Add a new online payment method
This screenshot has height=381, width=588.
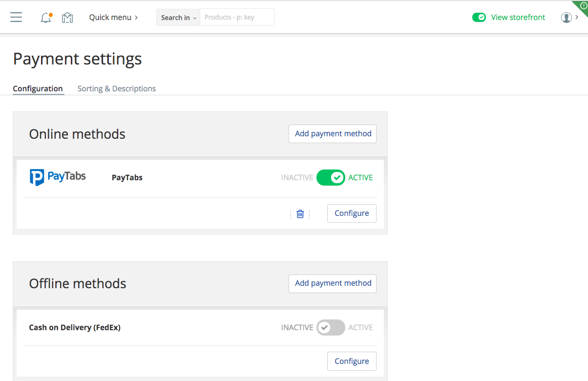[332, 133]
